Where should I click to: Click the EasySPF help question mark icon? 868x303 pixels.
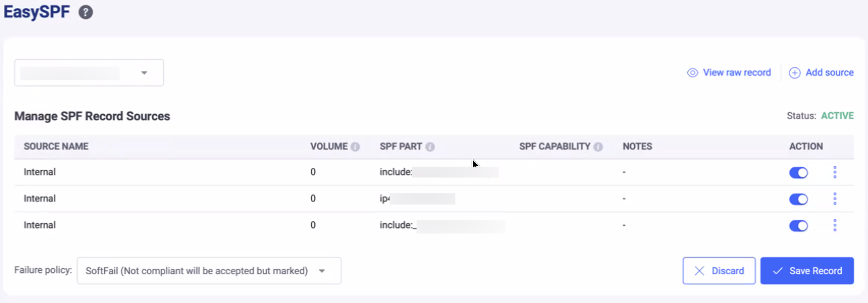point(85,12)
